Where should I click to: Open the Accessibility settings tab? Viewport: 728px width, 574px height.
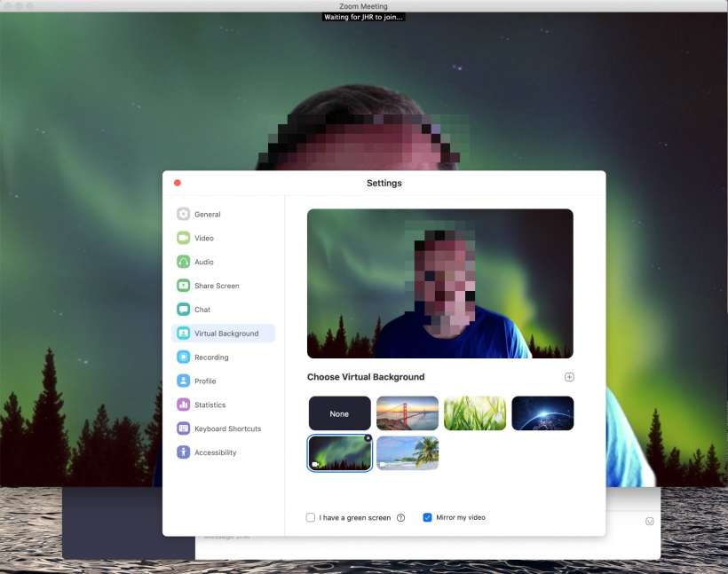click(x=224, y=452)
